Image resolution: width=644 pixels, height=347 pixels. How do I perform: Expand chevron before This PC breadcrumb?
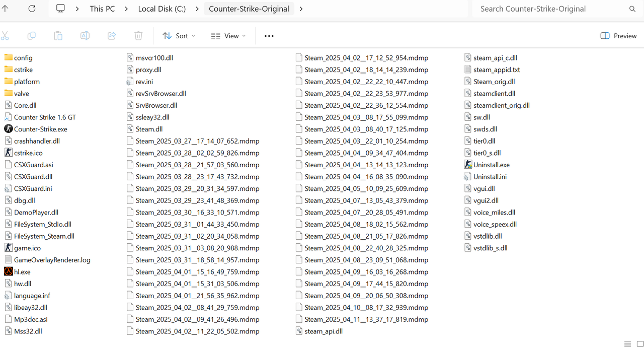click(x=77, y=9)
